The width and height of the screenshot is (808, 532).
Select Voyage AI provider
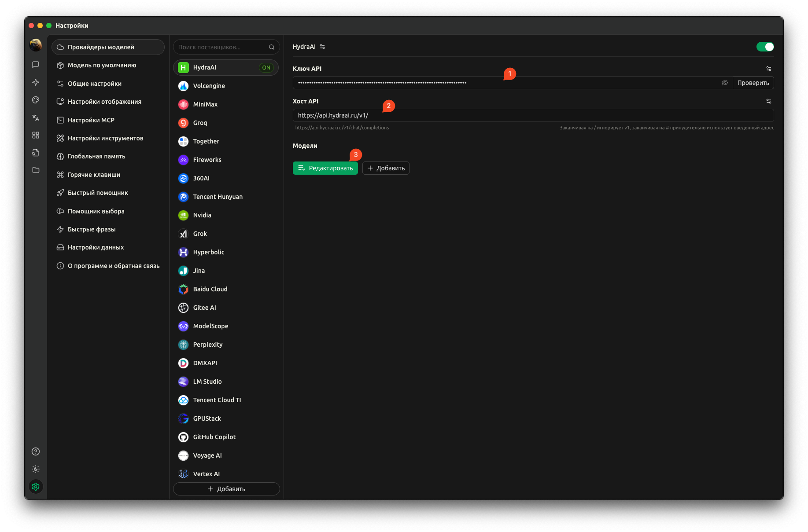tap(226, 455)
